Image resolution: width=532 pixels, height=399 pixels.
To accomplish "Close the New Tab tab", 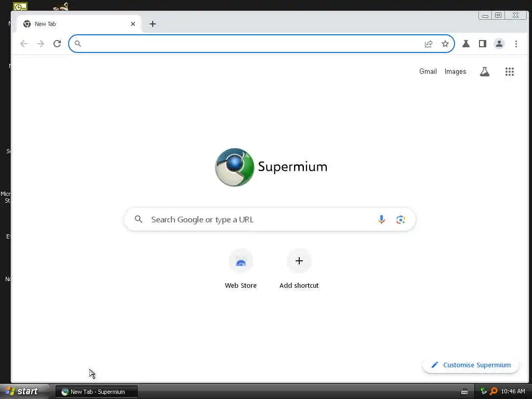I will pyautogui.click(x=133, y=24).
